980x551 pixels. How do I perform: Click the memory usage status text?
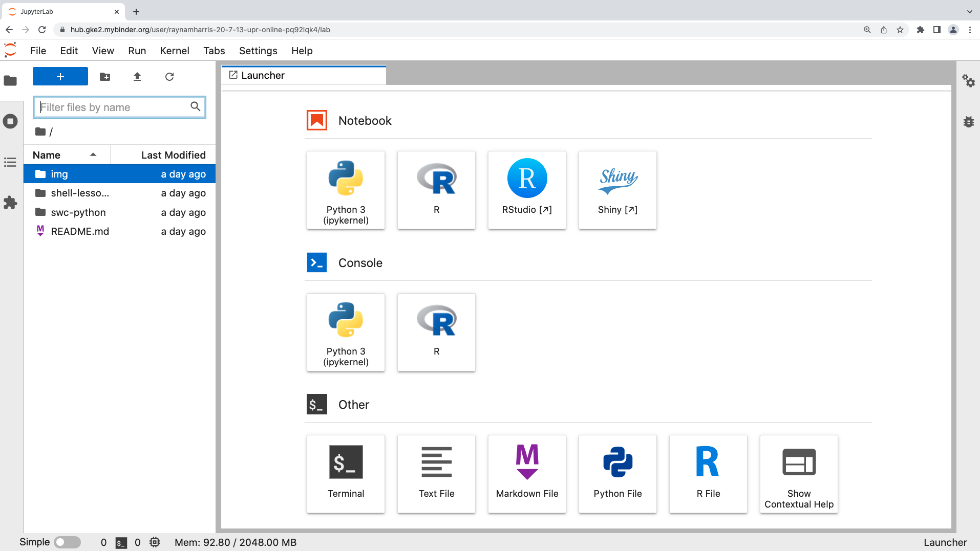click(236, 542)
